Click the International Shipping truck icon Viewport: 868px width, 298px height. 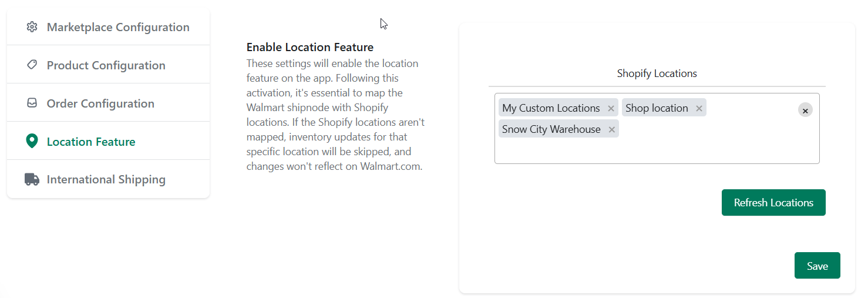tap(32, 179)
